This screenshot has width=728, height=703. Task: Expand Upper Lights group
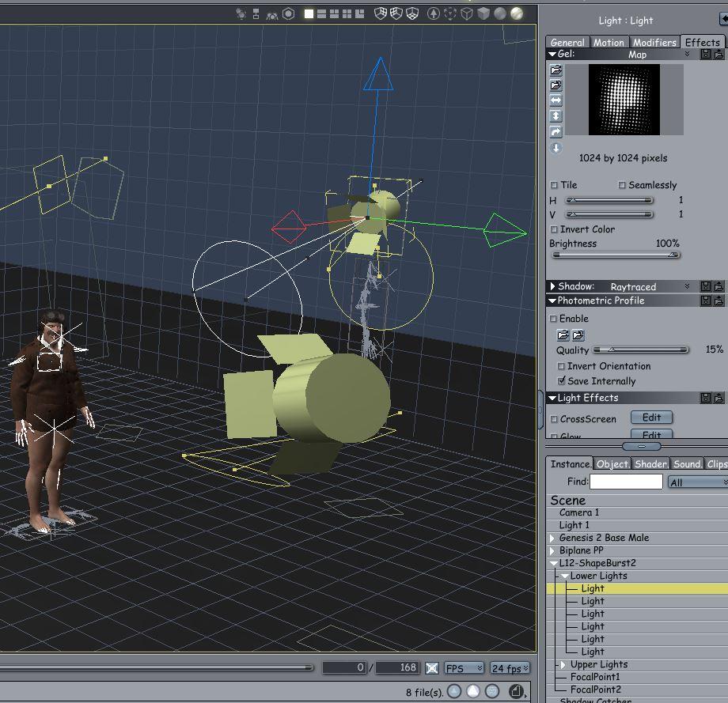tap(563, 665)
